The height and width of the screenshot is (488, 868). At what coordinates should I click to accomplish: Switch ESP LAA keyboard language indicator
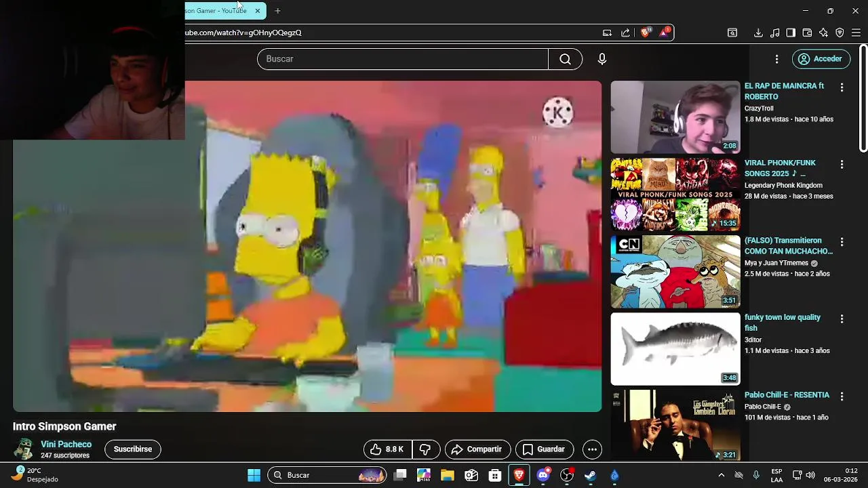pos(777,475)
